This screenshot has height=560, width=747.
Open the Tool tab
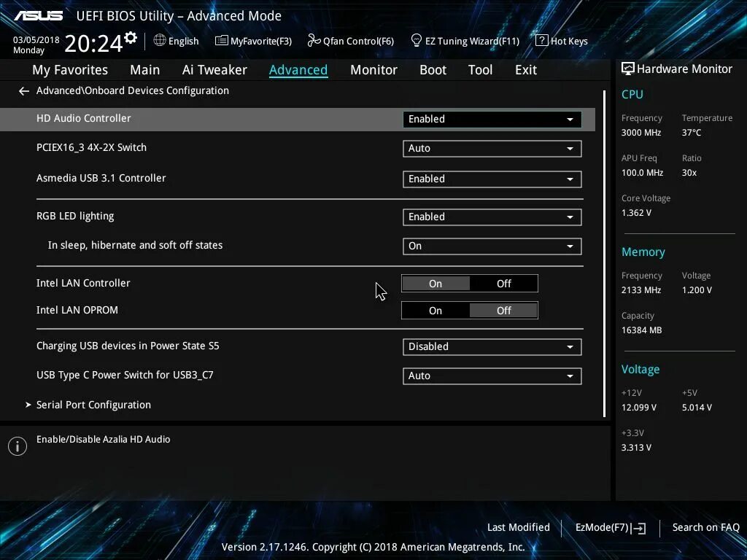coord(480,70)
